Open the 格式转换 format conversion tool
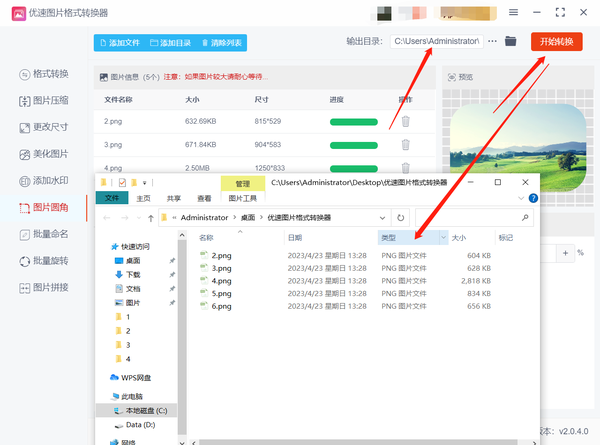600x445 pixels. click(44, 74)
